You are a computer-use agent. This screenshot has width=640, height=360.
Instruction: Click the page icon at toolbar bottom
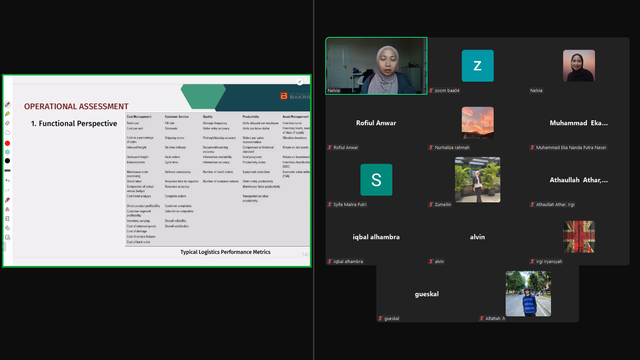click(7, 238)
